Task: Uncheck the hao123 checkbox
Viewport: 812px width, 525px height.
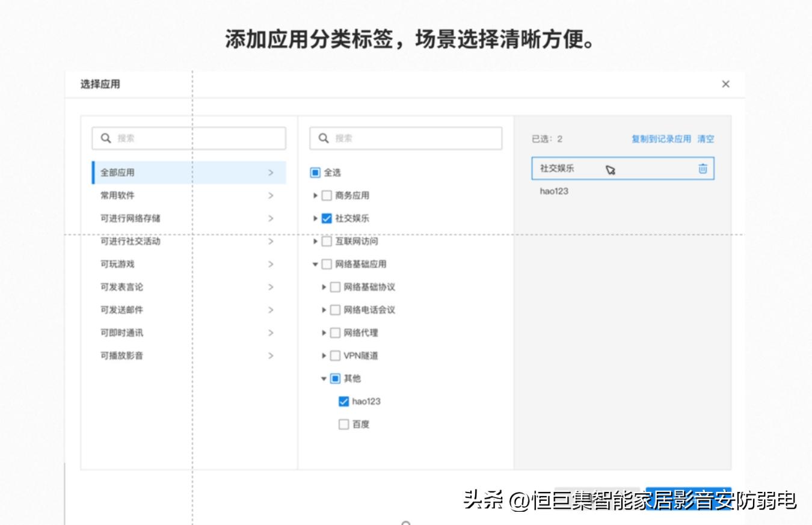Action: 344,401
